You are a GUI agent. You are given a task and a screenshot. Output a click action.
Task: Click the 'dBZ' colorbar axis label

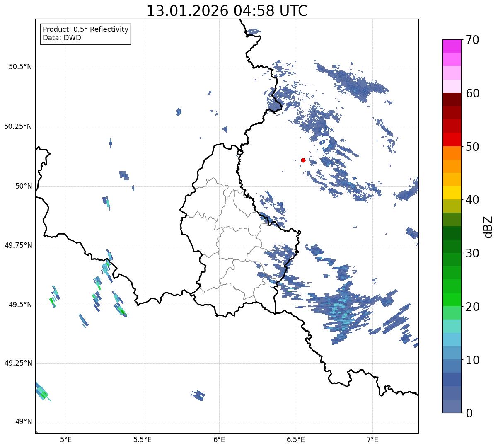[488, 226]
